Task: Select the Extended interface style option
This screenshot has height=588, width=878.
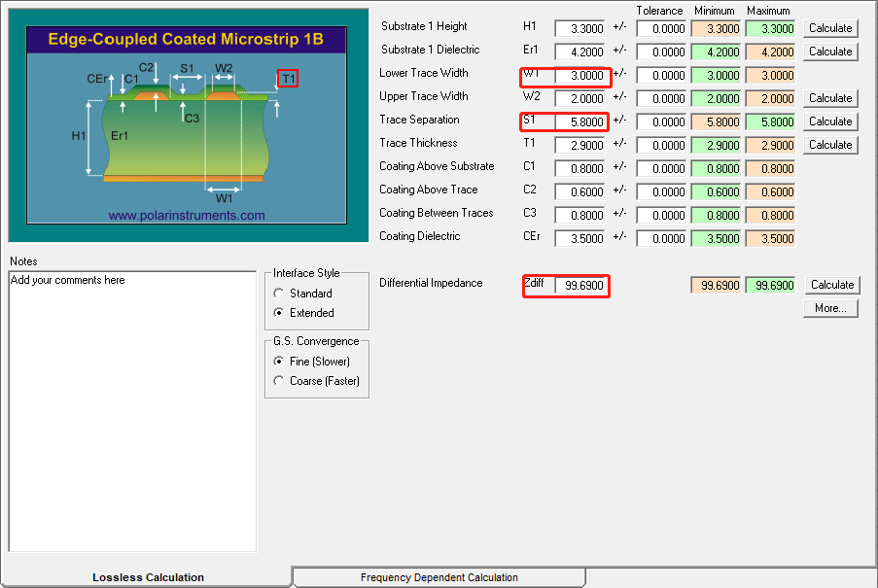Action: (x=280, y=313)
